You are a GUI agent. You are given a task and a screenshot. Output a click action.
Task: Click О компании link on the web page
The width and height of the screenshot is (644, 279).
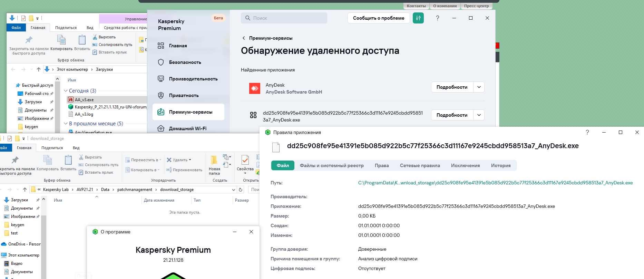[x=445, y=6]
